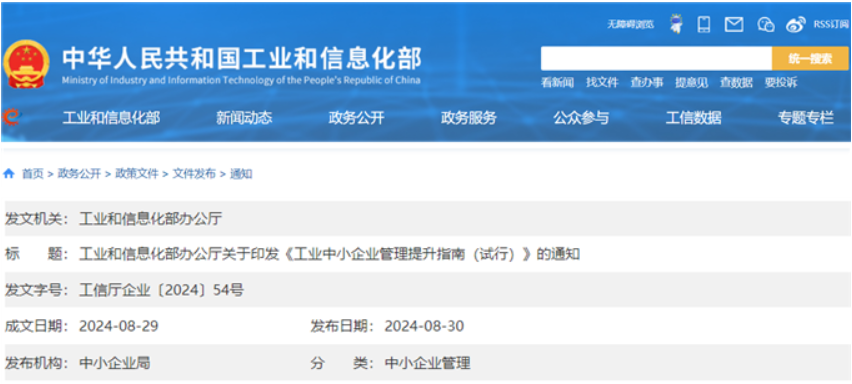Viewport: 852px width, 384px height.
Task: Click the 统一搜索 button
Action: click(810, 59)
